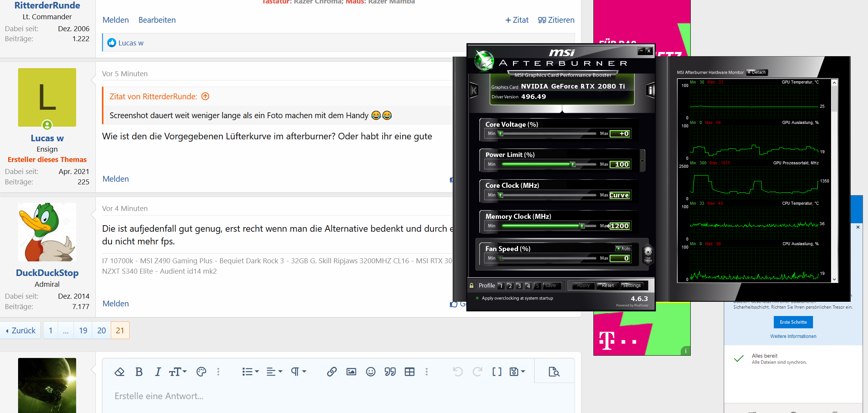This screenshot has width=868, height=413.
Task: Click the undo arrow in the editor
Action: click(x=458, y=371)
